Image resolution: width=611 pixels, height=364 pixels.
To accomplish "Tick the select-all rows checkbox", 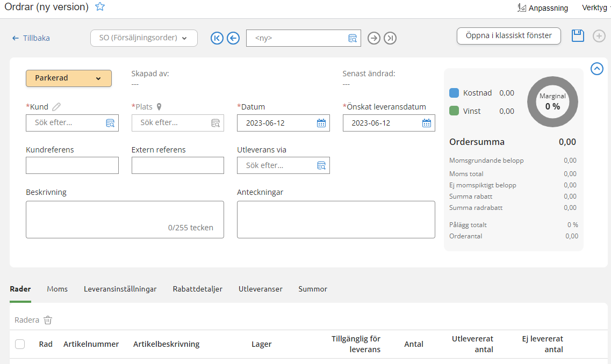I will pos(20,344).
